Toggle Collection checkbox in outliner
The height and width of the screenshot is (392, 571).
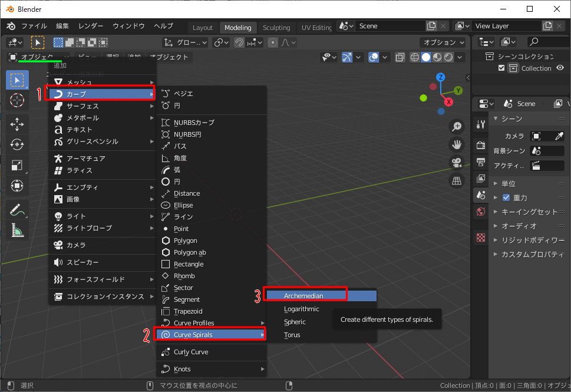coord(501,68)
